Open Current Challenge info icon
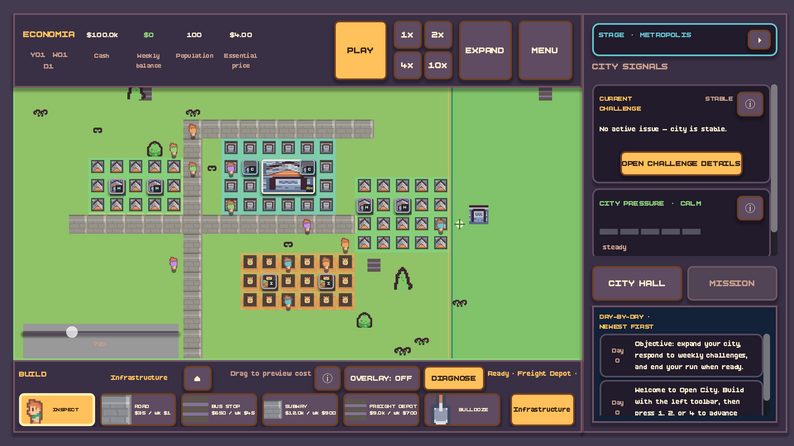 coord(750,104)
